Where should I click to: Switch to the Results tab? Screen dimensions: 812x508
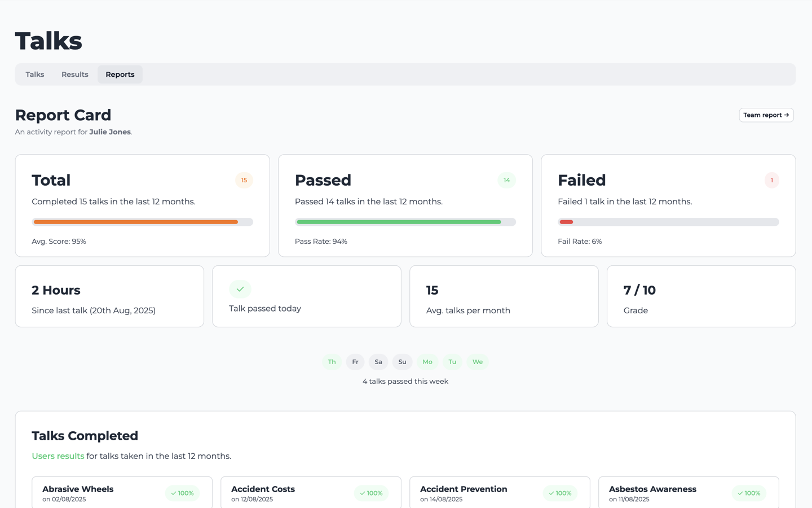pyautogui.click(x=75, y=75)
